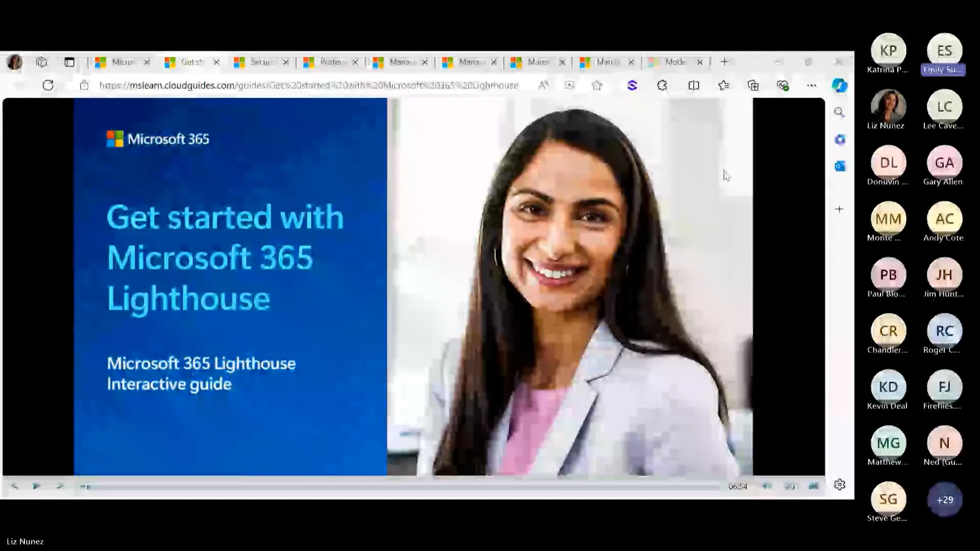980x551 pixels.
Task: Expand the +29 hidden participants list
Action: (944, 500)
